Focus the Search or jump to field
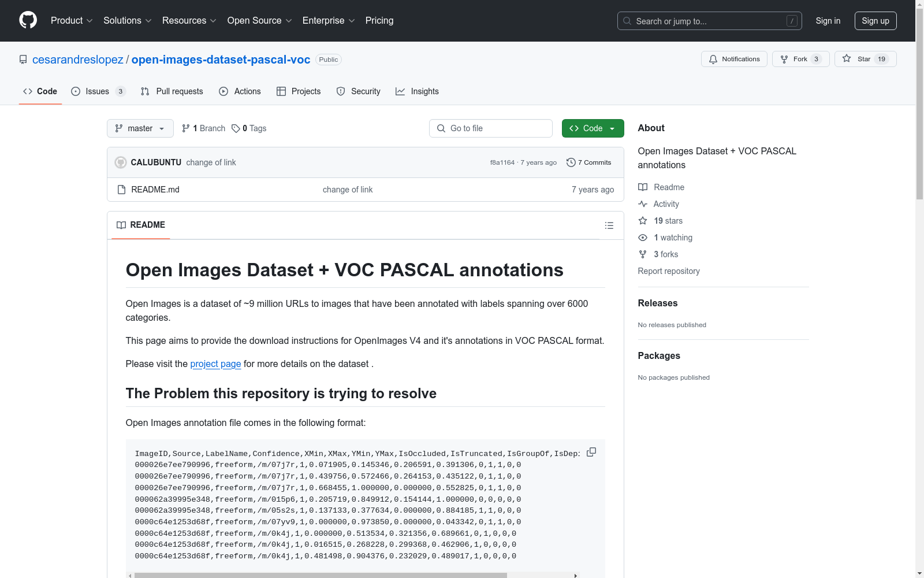This screenshot has height=578, width=924. pyautogui.click(x=710, y=21)
